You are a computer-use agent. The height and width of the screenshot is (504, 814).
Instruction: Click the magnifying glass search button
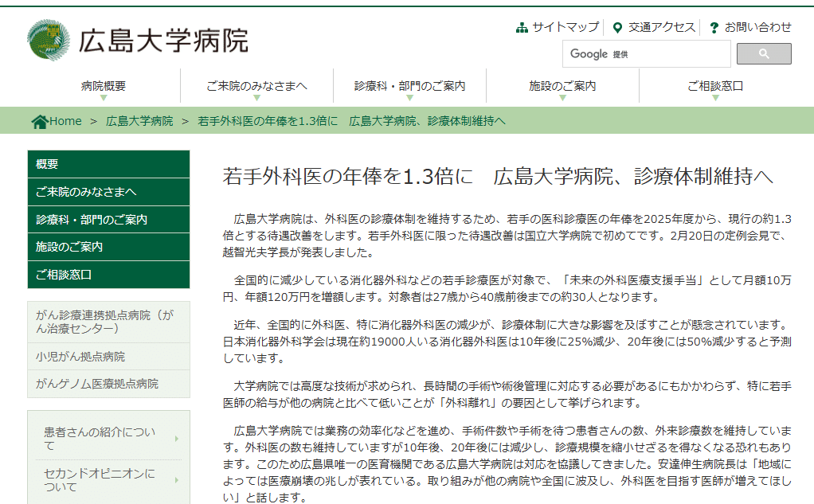point(763,53)
